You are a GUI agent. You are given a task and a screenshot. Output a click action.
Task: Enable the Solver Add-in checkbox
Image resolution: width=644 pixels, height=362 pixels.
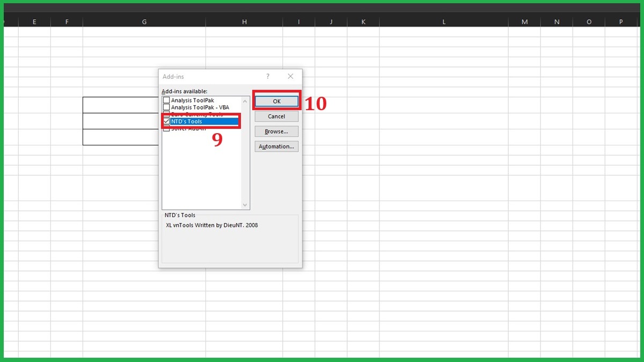click(167, 128)
